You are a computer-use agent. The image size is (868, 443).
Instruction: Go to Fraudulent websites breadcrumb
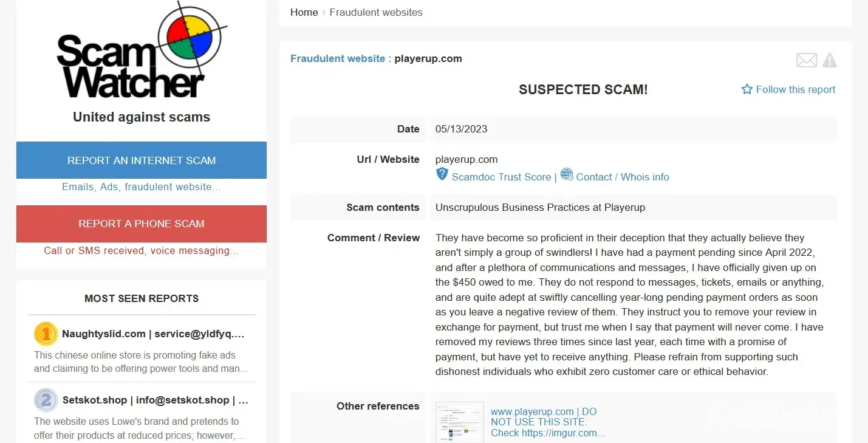376,12
